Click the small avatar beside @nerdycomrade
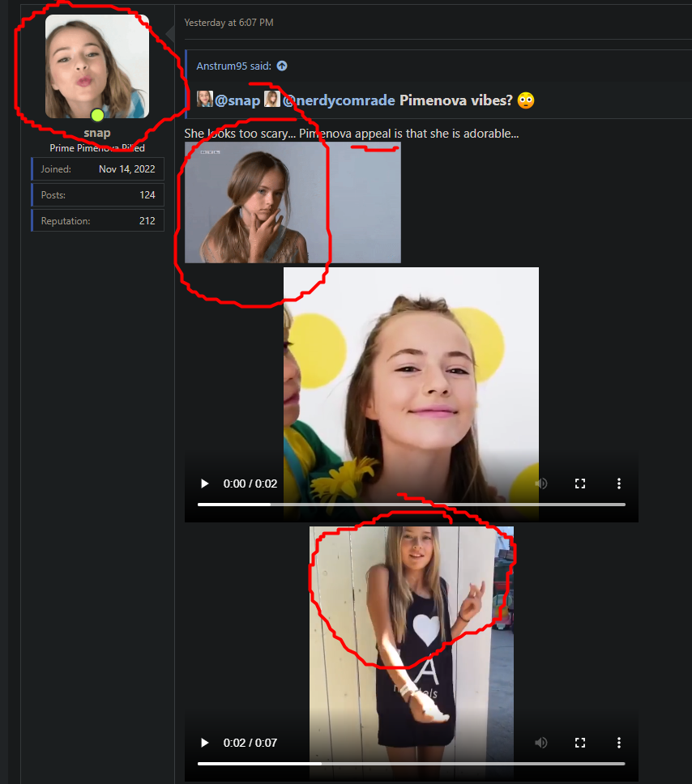The height and width of the screenshot is (784, 692). point(272,99)
